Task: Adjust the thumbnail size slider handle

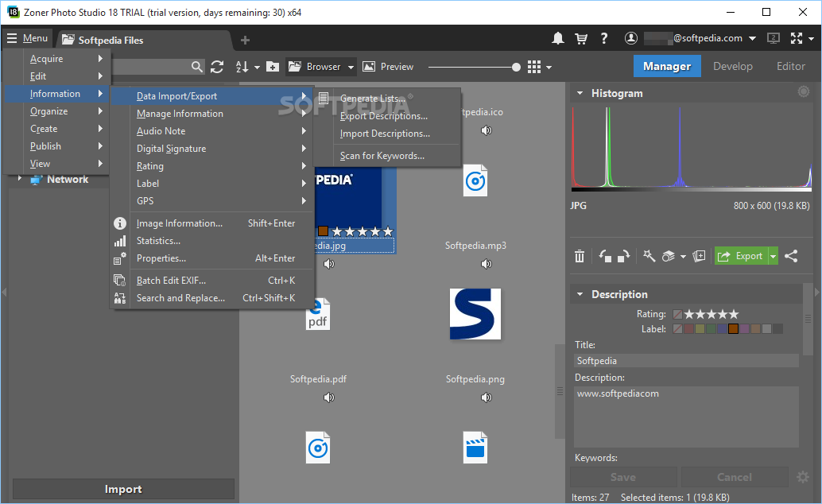Action: point(517,67)
